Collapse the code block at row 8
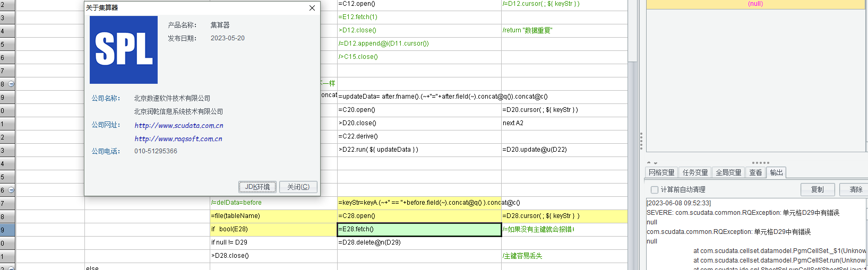This screenshot has width=868, height=270. click(x=11, y=84)
